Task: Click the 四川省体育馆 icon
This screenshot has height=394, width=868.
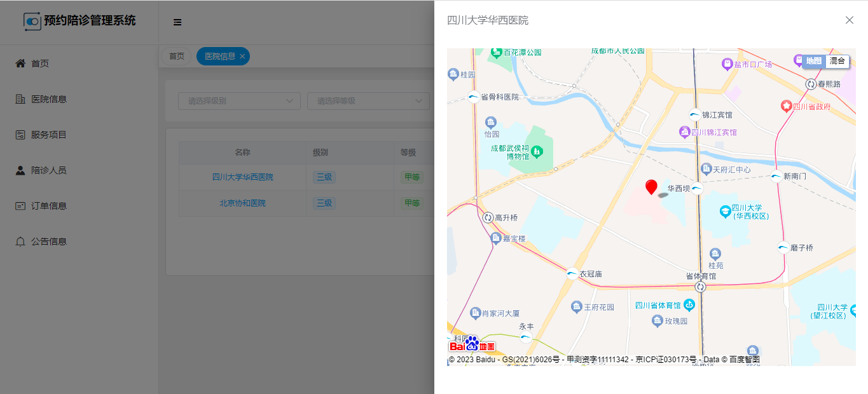Action: click(x=689, y=305)
